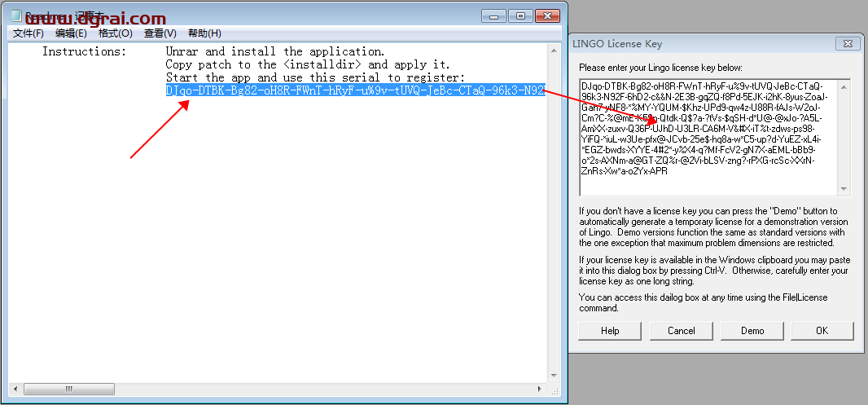The height and width of the screenshot is (405, 868).
Task: Click the last key line 'ZnRs-Xw*a-o2Yx-APR'
Action: click(625, 171)
